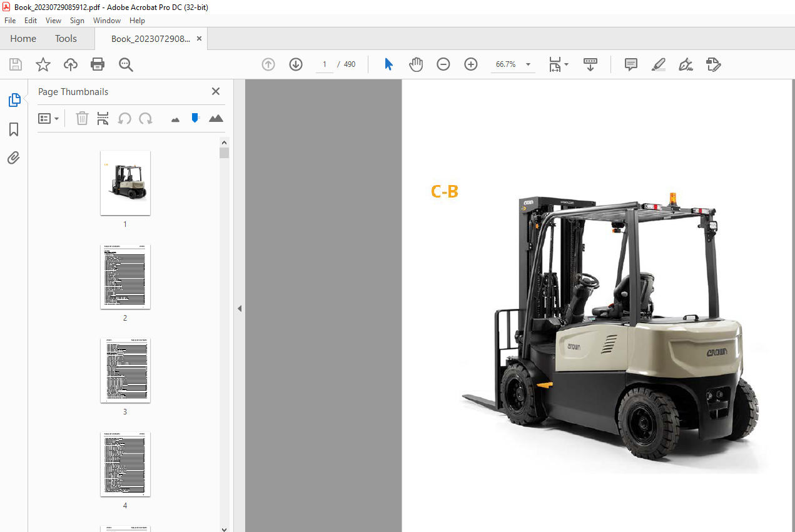This screenshot has height=532, width=795.
Task: Click the C-B title text
Action: coord(445,192)
